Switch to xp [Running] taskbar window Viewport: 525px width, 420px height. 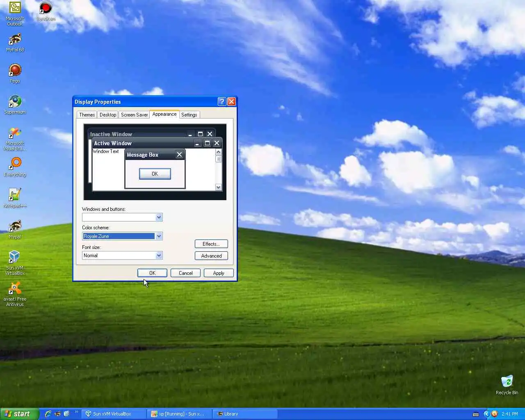click(180, 414)
